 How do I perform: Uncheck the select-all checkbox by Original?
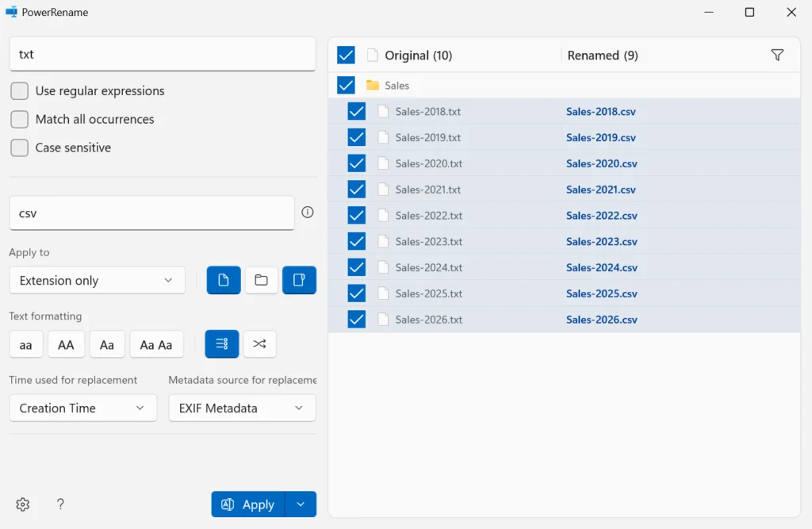click(x=346, y=55)
